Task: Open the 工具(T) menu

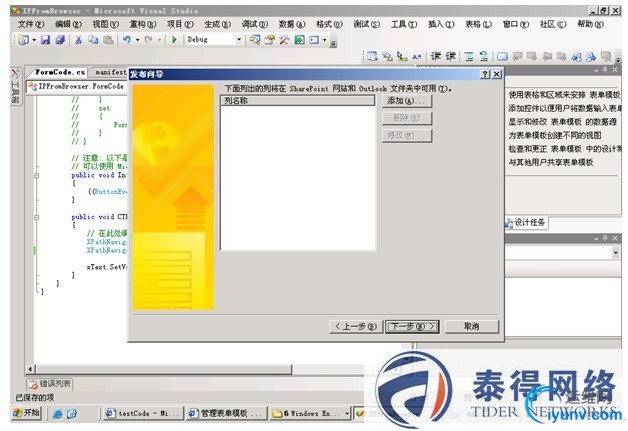Action: (x=404, y=24)
